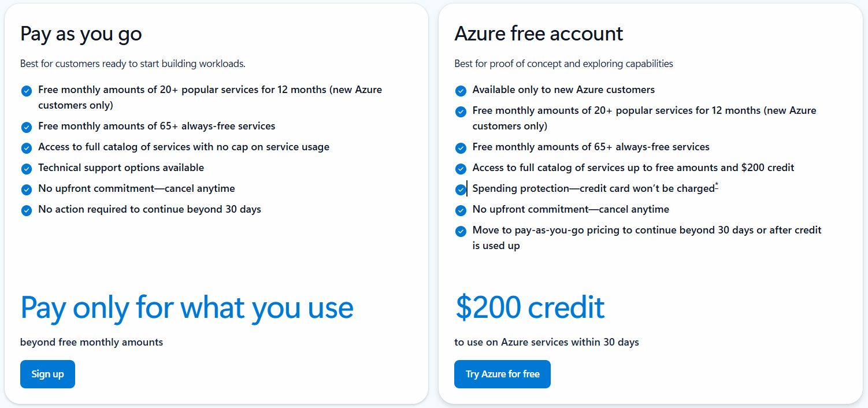
Task: Click the '$200 credit' headline text
Action: pos(530,307)
